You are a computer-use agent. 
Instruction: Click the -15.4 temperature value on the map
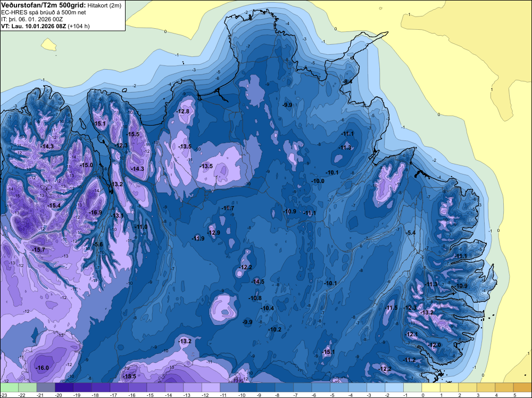point(54,205)
